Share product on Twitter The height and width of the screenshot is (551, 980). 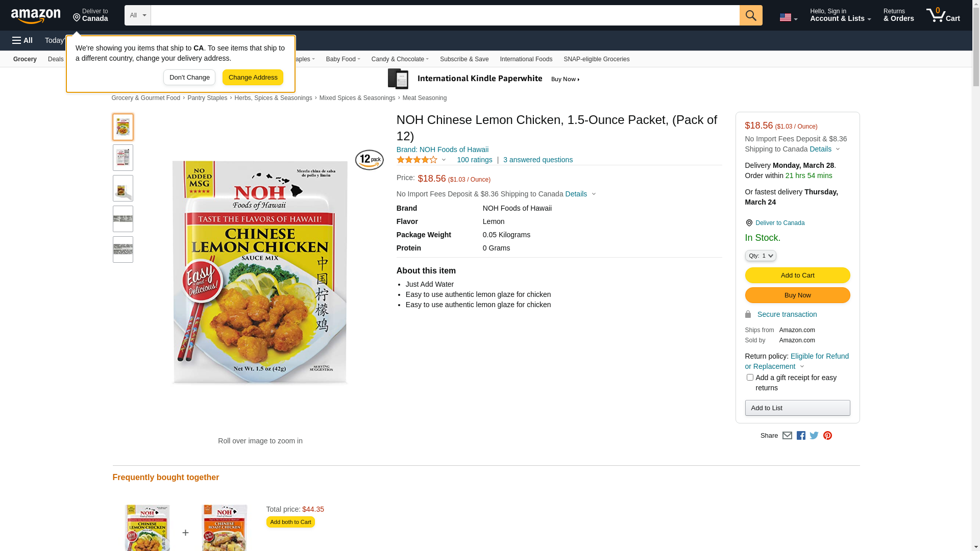click(814, 436)
